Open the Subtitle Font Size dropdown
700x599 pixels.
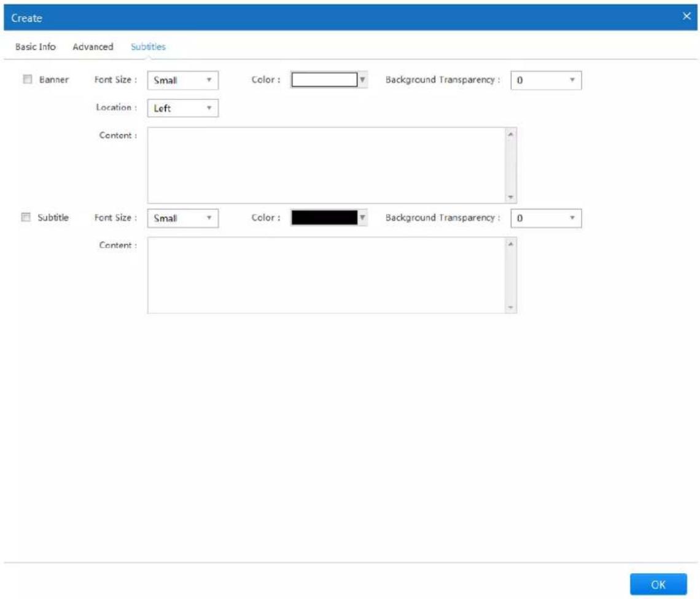pos(182,218)
